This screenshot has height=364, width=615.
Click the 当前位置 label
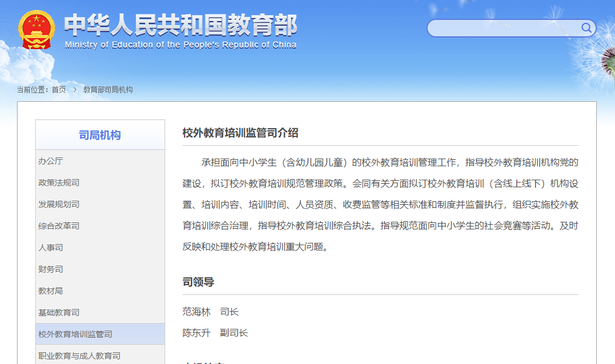coord(32,90)
